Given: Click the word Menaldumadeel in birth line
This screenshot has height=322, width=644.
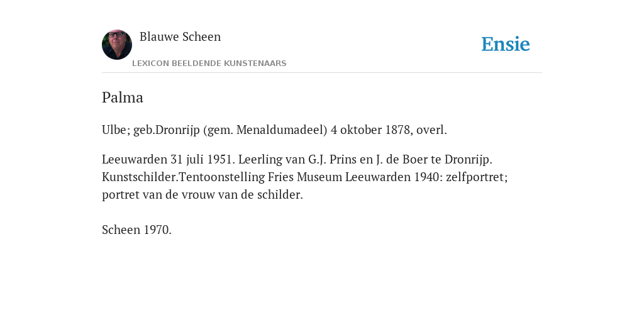Looking at the screenshot, I should point(282,130).
